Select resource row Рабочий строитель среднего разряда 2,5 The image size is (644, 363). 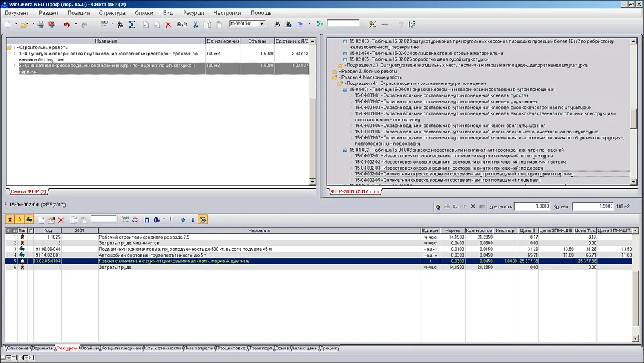click(x=318, y=237)
